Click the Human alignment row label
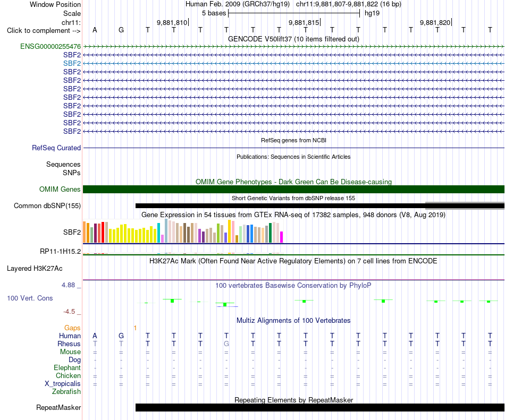This screenshot has width=505, height=420. [70, 336]
